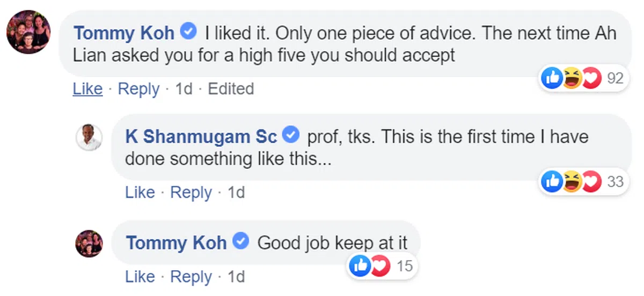The height and width of the screenshot is (296, 644).
Task: Open the K Shanmugam Sc profile name link
Action: click(x=201, y=137)
